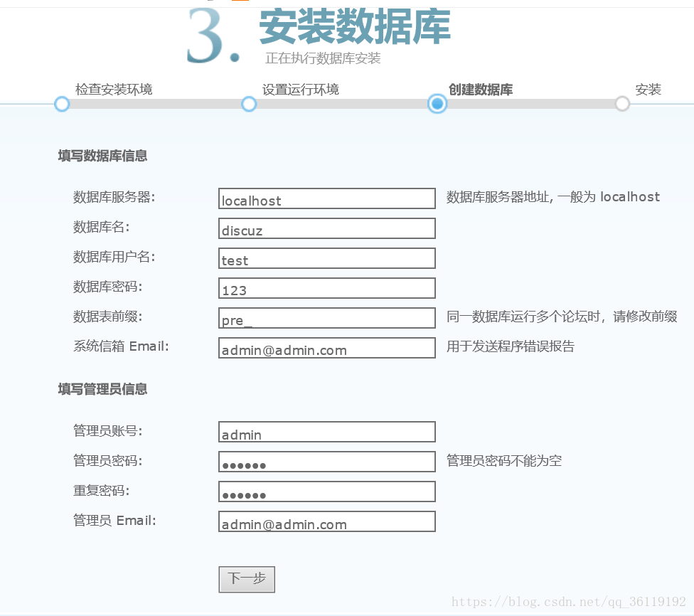This screenshot has width=694, height=616.
Task: Click the 数据库名: field label
Action: 102,227
